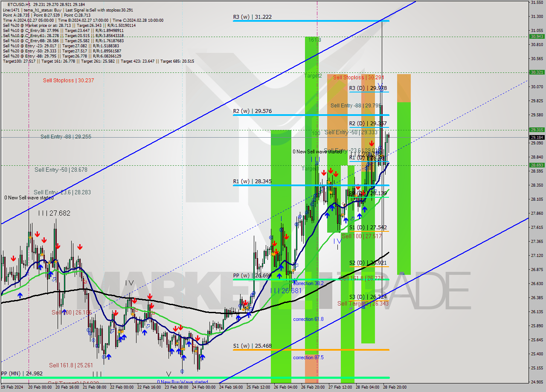Click the Line:1471 tema_h1_status info line
The image size is (546, 392).
68,9
